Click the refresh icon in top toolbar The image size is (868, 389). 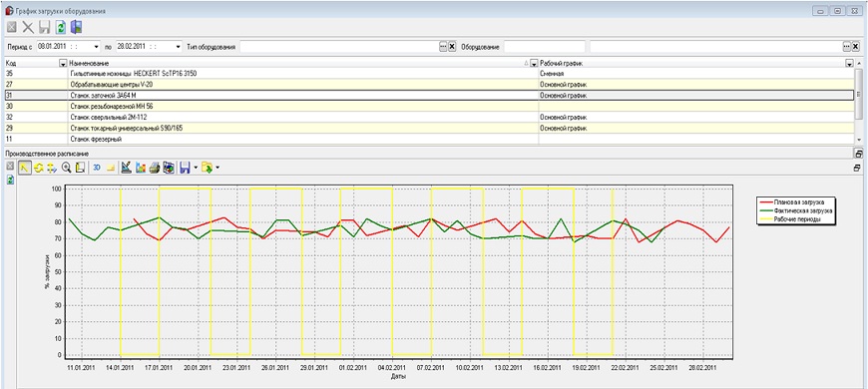point(61,27)
